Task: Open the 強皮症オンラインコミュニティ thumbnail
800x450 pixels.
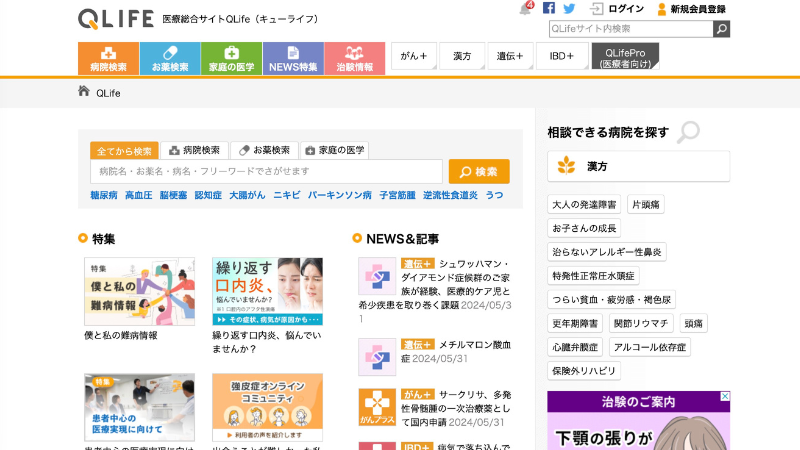Action: (x=267, y=407)
